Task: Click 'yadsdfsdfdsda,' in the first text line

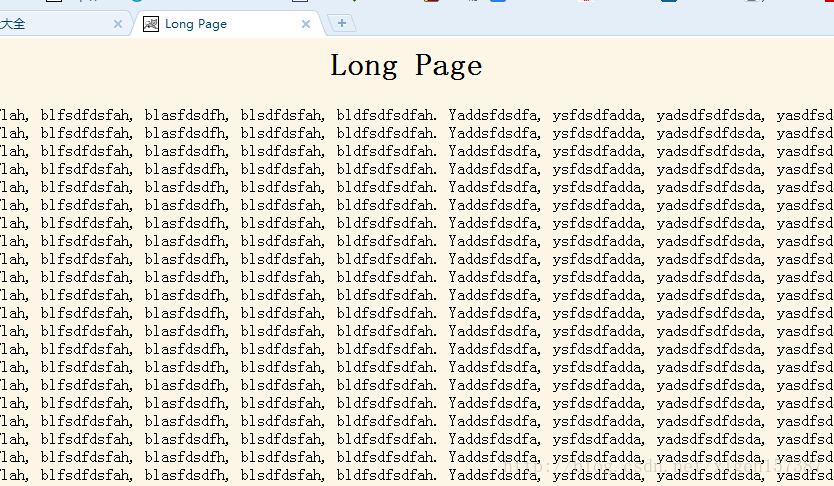Action: tap(711, 115)
